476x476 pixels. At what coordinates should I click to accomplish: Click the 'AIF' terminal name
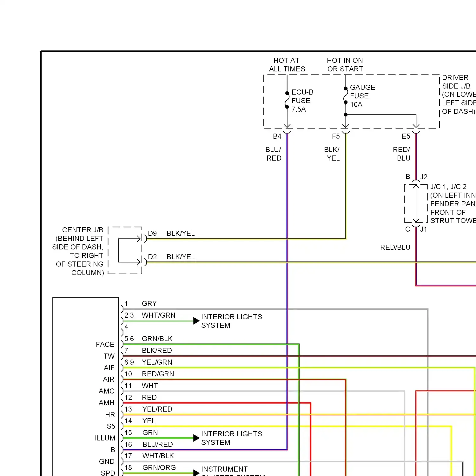click(x=109, y=368)
